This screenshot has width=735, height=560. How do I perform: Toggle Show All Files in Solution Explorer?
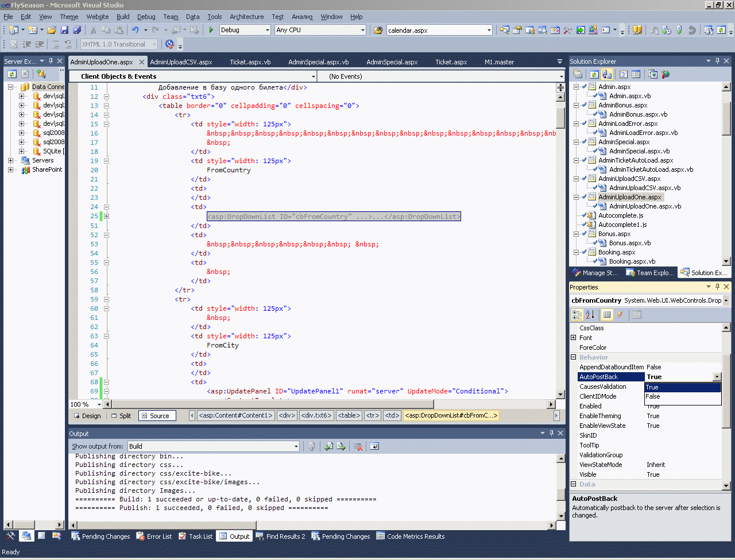coord(606,75)
